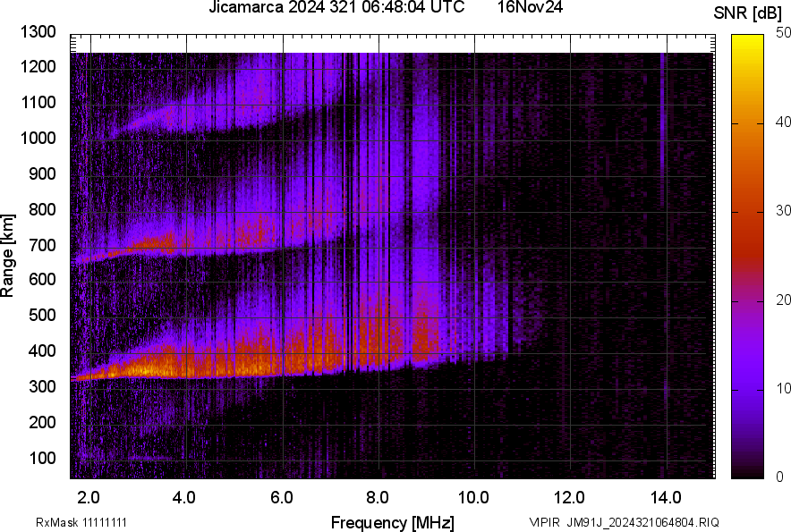The height and width of the screenshot is (532, 791).
Task: Click the range tick label '1000'
Action: pyautogui.click(x=38, y=138)
